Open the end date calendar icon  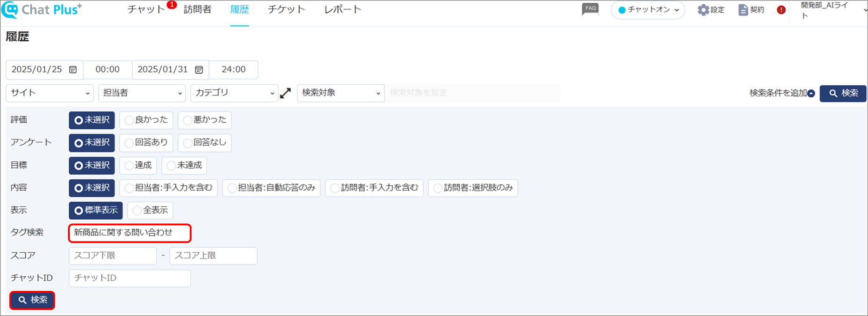click(199, 70)
